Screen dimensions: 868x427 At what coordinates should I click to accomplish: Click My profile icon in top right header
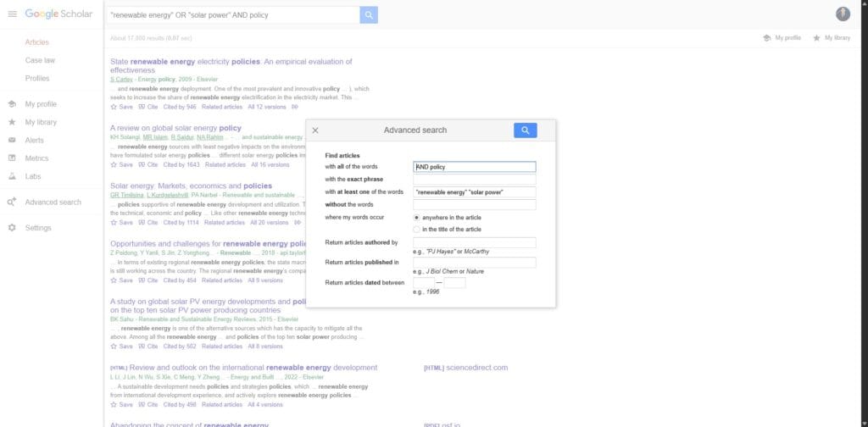click(766, 38)
